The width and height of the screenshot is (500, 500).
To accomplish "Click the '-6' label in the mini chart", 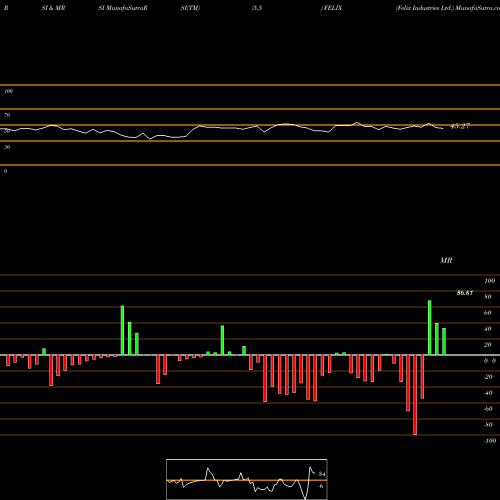I will (x=321, y=486).
